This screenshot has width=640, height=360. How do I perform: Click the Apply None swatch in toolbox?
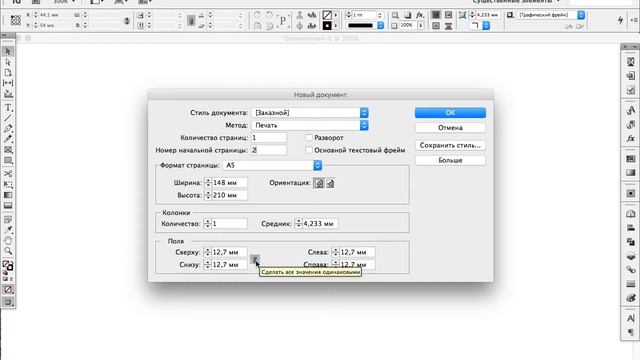(8, 289)
